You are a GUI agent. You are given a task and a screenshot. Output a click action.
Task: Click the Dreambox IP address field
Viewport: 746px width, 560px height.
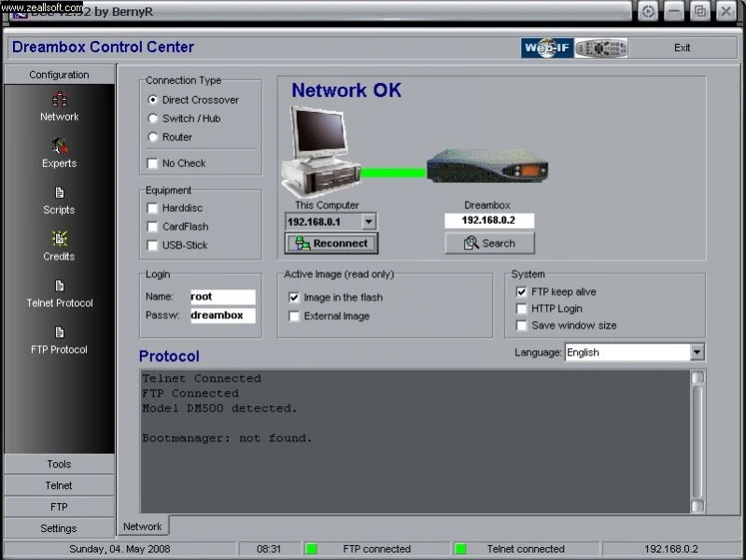(x=489, y=220)
